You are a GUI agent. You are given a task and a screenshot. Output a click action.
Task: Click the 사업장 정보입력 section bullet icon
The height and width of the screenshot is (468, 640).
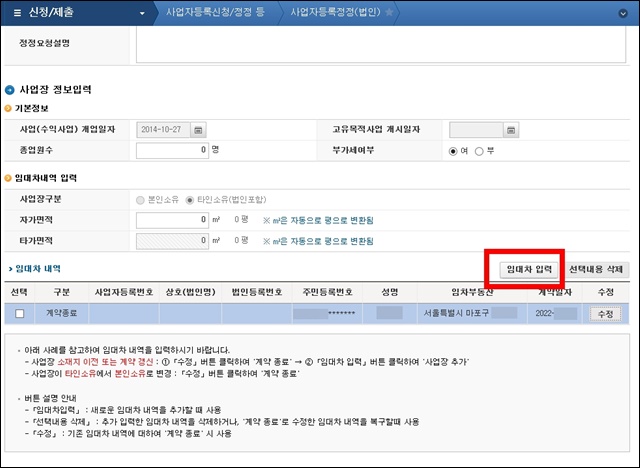(9, 90)
